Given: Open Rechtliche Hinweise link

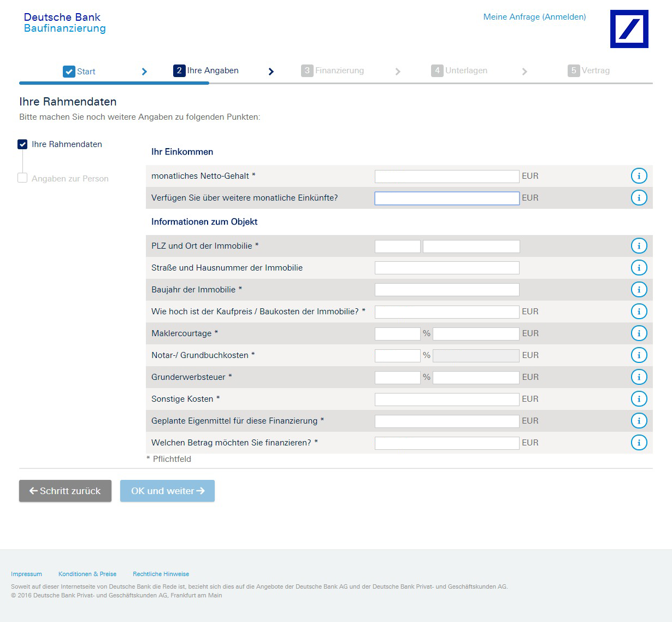Looking at the screenshot, I should (161, 574).
